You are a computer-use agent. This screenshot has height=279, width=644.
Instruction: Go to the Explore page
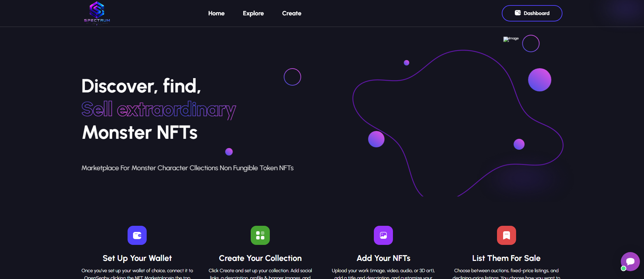(253, 13)
